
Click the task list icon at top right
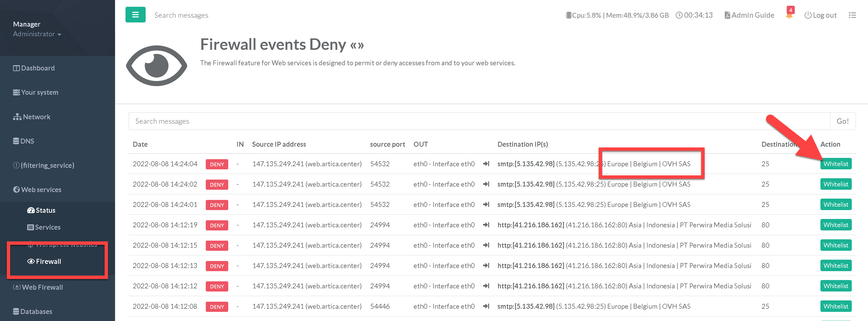point(852,15)
